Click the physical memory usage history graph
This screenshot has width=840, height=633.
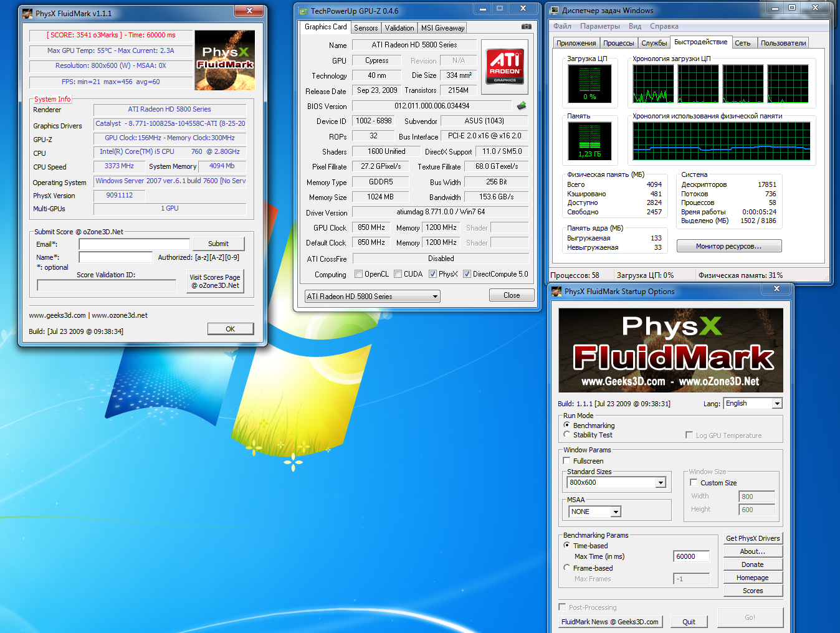point(722,141)
